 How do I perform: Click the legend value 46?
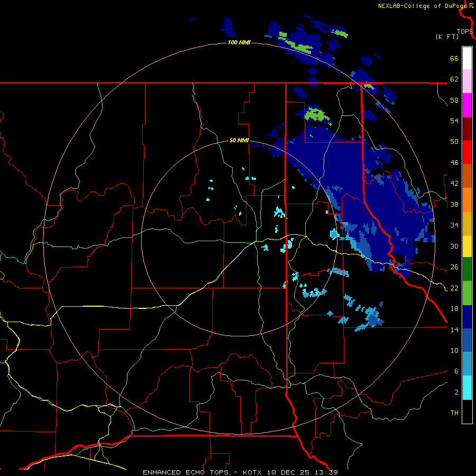tap(454, 163)
